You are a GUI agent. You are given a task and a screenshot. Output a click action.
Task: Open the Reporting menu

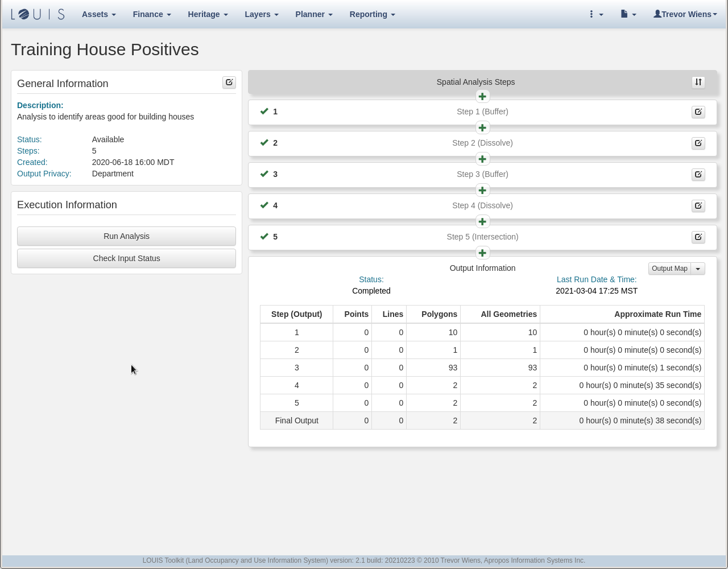click(x=372, y=14)
